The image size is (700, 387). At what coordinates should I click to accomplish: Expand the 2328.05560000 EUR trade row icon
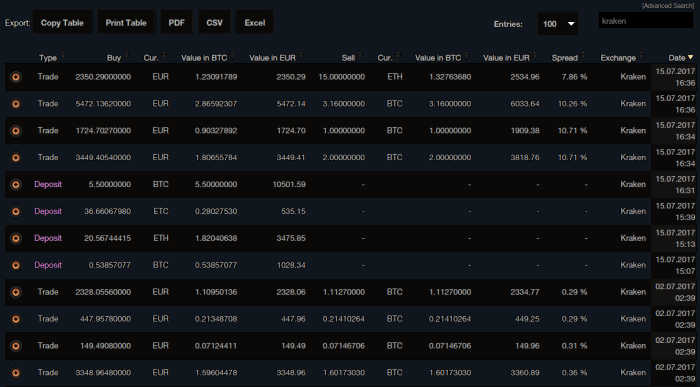click(16, 292)
